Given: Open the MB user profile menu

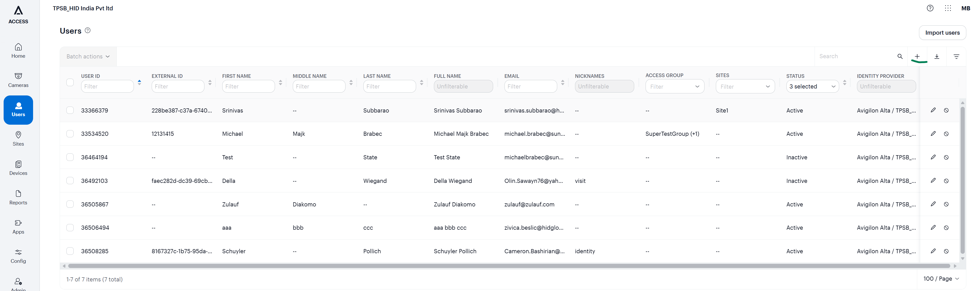Looking at the screenshot, I should pos(966,8).
